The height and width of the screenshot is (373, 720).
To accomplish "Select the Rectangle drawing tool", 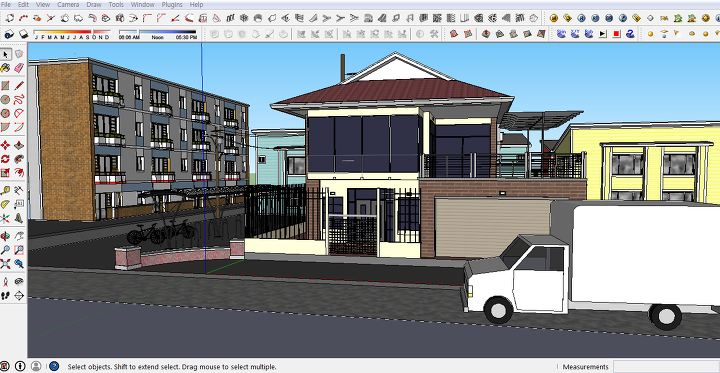I will click(6, 86).
